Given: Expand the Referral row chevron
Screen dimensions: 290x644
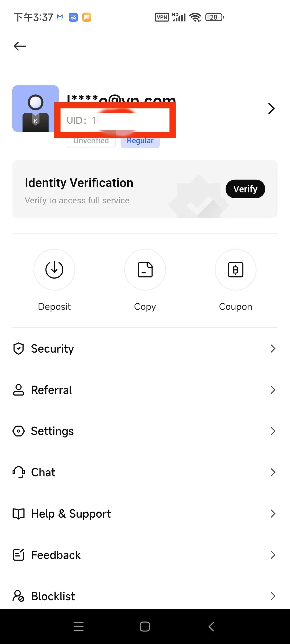Looking at the screenshot, I should click(273, 390).
